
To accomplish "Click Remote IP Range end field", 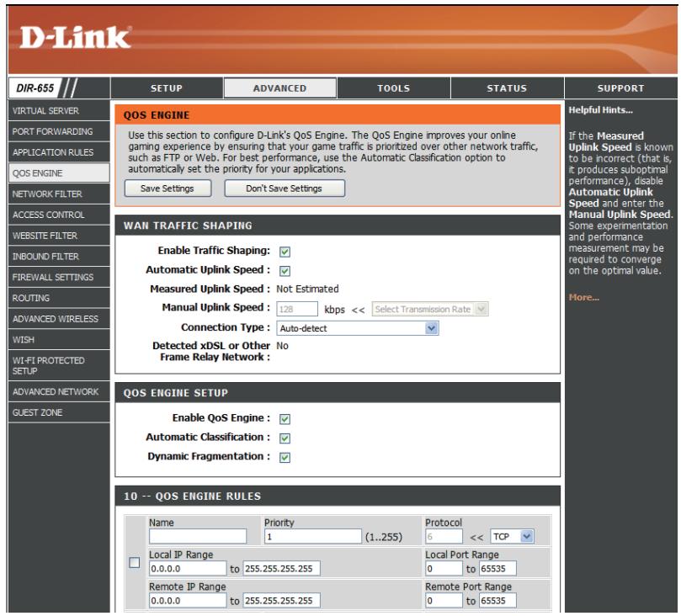I will coord(281,601).
